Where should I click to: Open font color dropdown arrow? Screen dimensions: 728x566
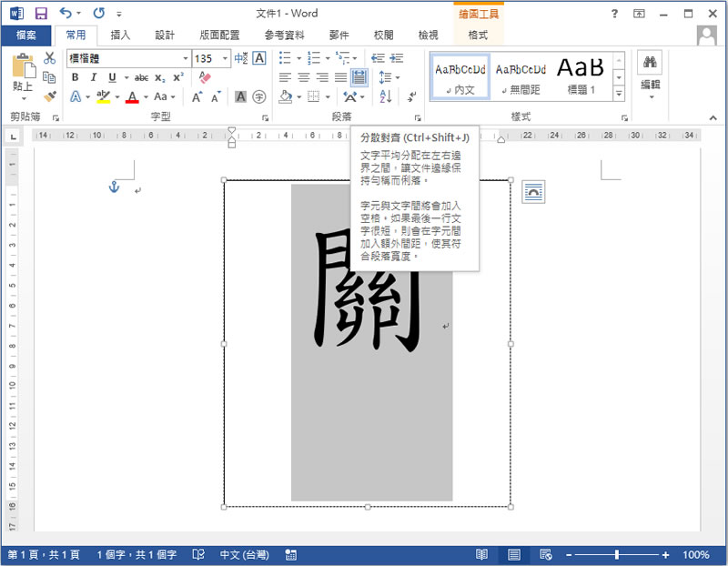146,97
